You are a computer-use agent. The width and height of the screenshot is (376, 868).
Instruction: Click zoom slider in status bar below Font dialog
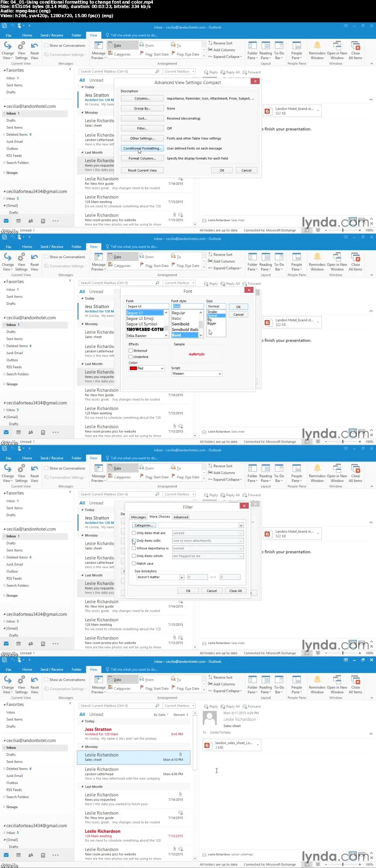pos(343,442)
